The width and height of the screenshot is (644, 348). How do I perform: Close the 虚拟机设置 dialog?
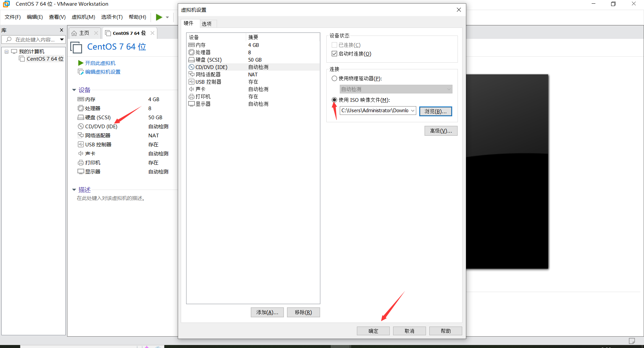[459, 10]
